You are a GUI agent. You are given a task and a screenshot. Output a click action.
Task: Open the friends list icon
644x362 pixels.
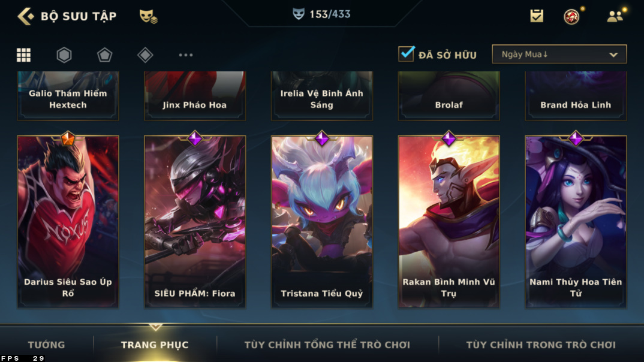615,16
